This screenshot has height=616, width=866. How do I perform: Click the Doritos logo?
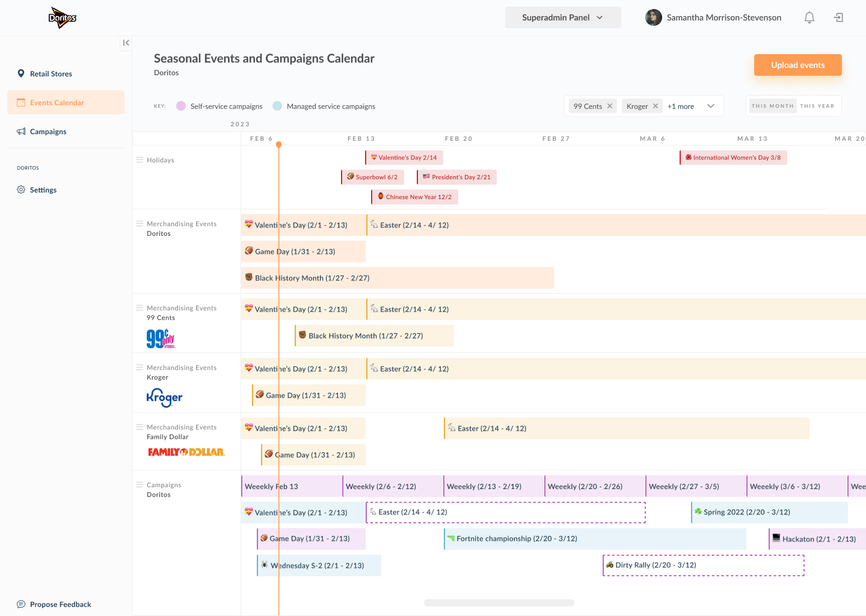pos(63,17)
